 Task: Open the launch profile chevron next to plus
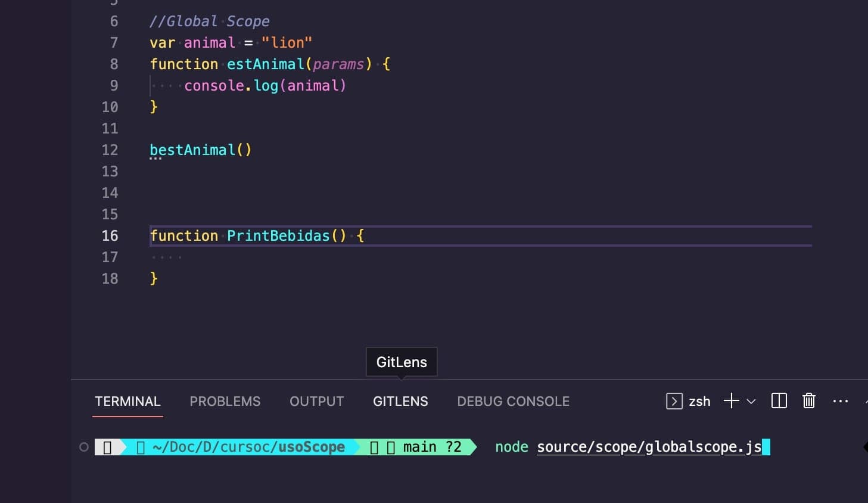[x=751, y=401]
